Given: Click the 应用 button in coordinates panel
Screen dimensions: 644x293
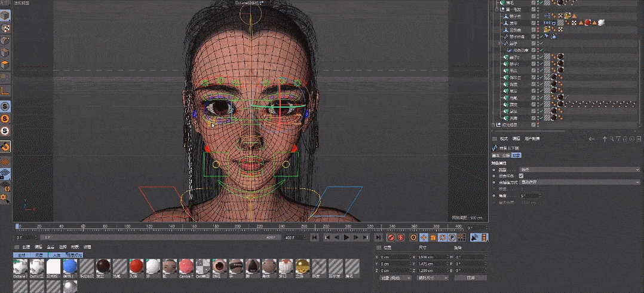Looking at the screenshot, I should tap(470, 278).
